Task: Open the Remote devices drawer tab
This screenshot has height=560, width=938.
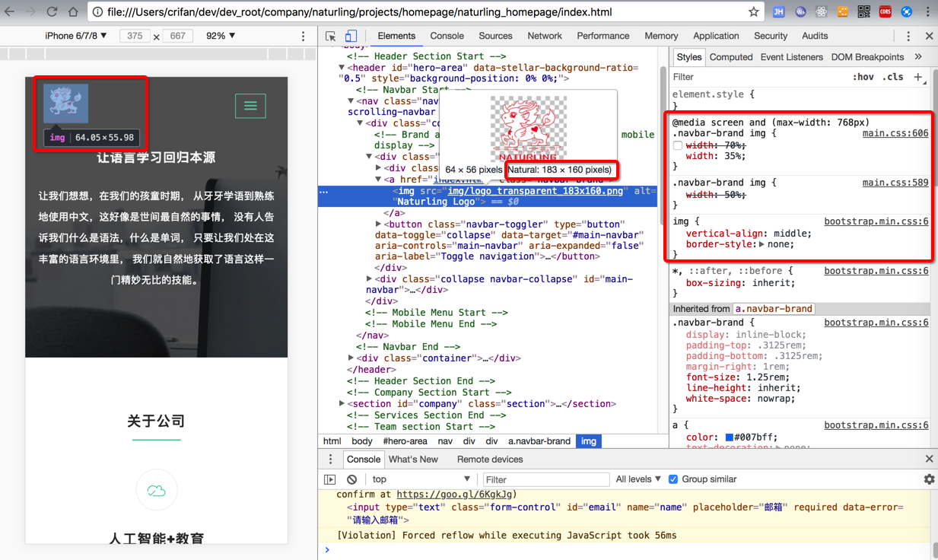Action: 490,460
